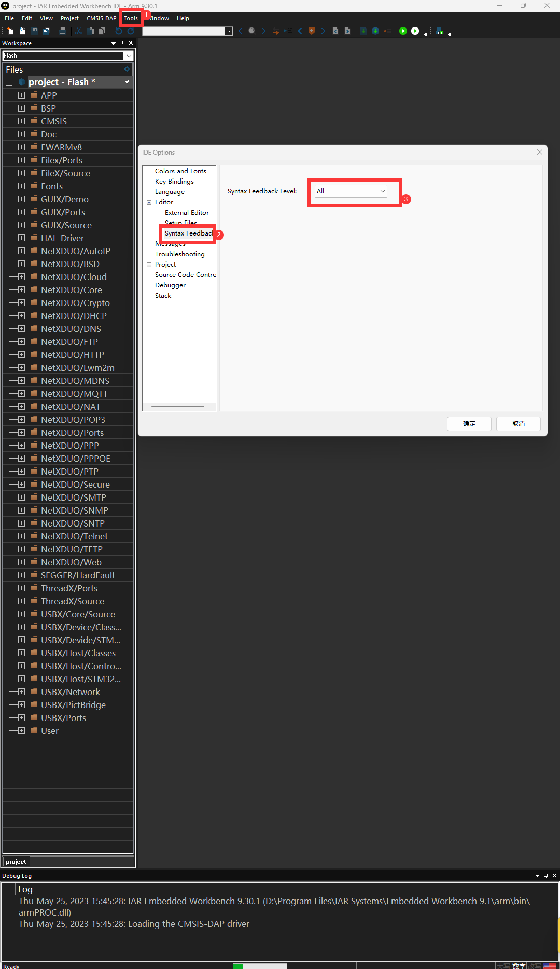Click the Compile toolbar icon

click(x=363, y=31)
